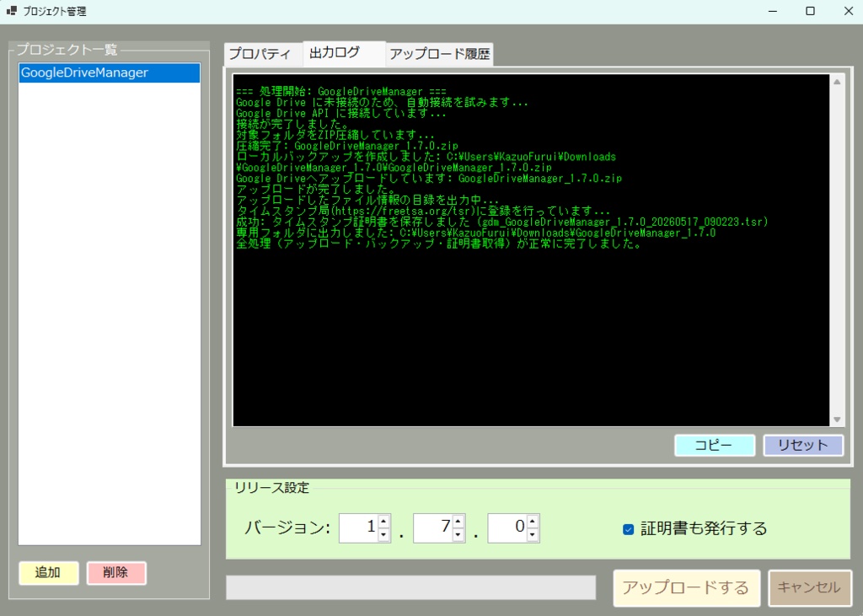Close the プロジェクト管理 window
This screenshot has width=863, height=616.
848,11
